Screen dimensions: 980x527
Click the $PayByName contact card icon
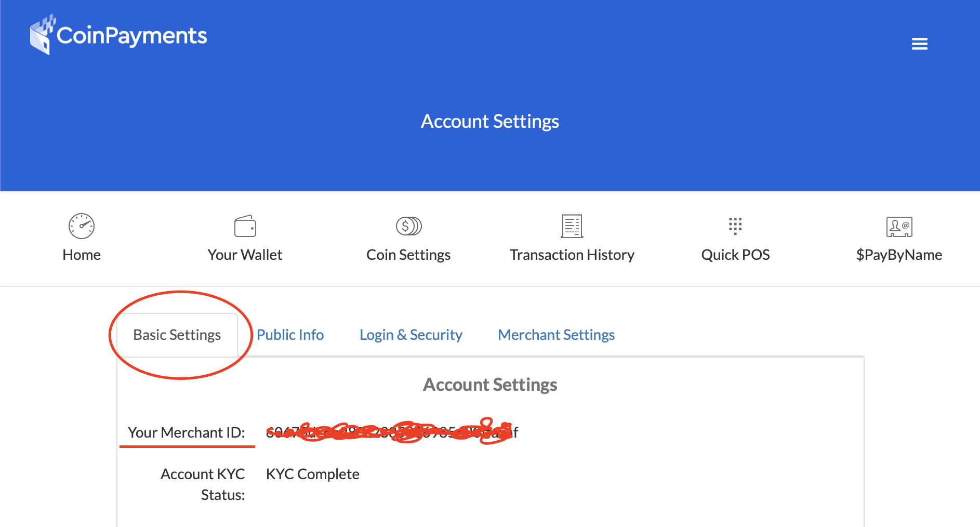pos(899,227)
